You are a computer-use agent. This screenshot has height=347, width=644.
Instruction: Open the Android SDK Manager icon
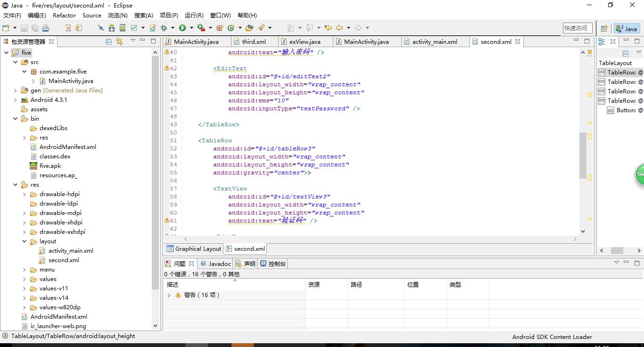tap(112, 28)
